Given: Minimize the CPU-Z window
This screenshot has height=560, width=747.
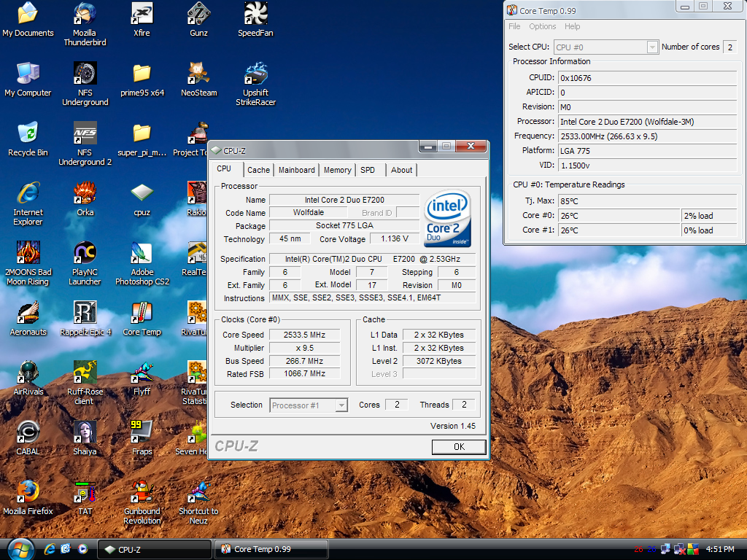Looking at the screenshot, I should [x=428, y=147].
